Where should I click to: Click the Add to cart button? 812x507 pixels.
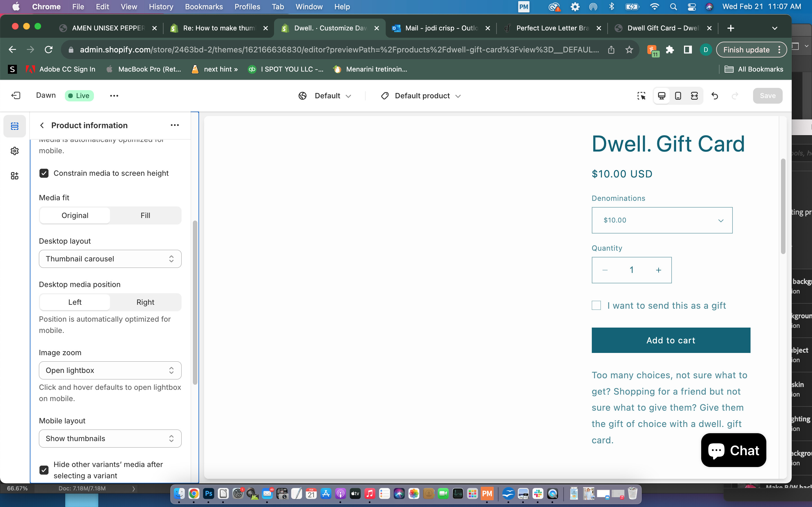[x=671, y=340]
